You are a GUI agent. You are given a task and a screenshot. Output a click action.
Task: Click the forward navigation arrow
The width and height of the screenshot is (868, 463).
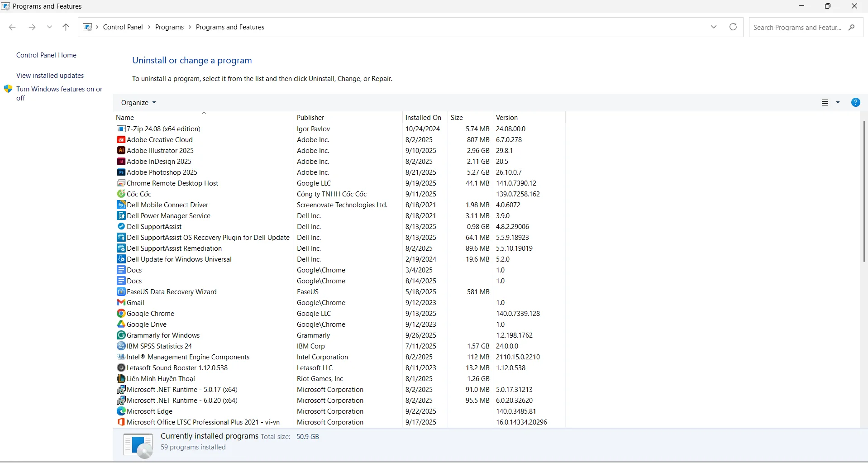point(32,27)
